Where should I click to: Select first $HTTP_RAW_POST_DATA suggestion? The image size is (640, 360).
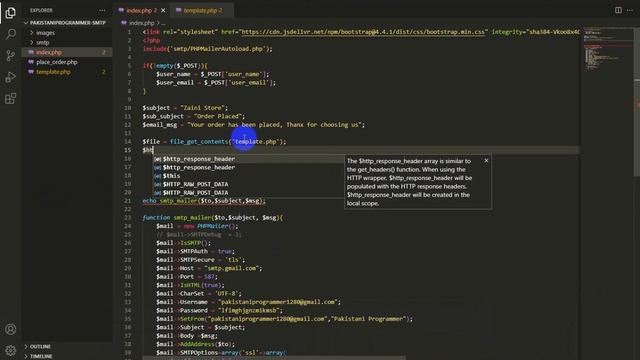click(249, 184)
